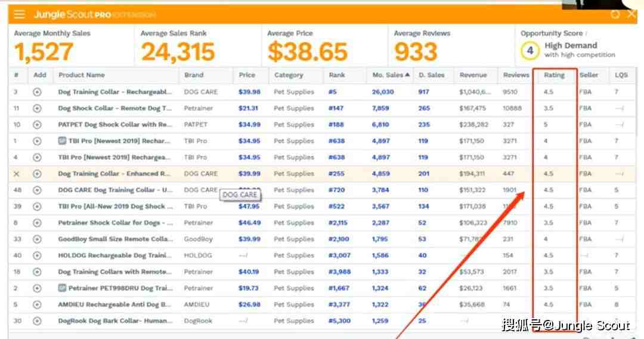Add the DogRook Dog Bark Collar product

(37, 321)
